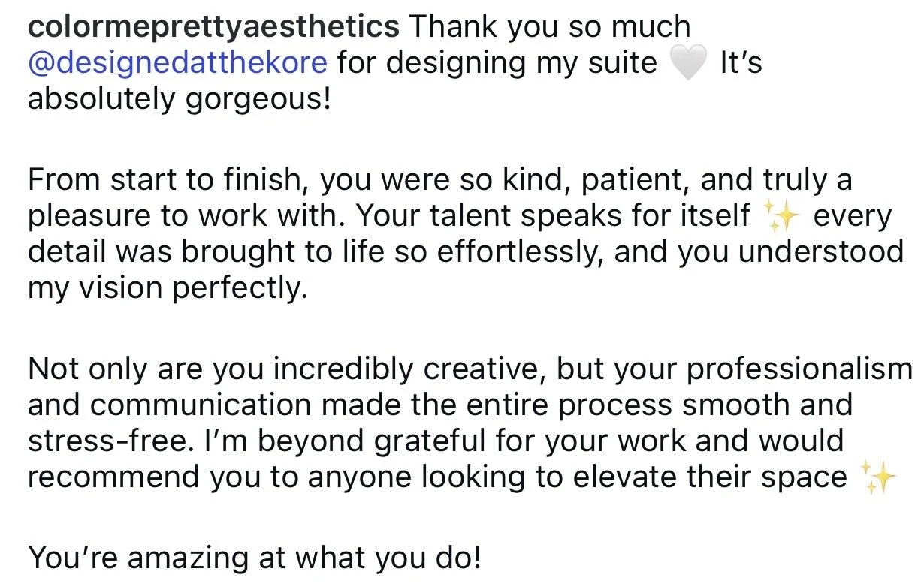Click the word 'stress-free'
This screenshot has width=924, height=587.
click(109, 442)
